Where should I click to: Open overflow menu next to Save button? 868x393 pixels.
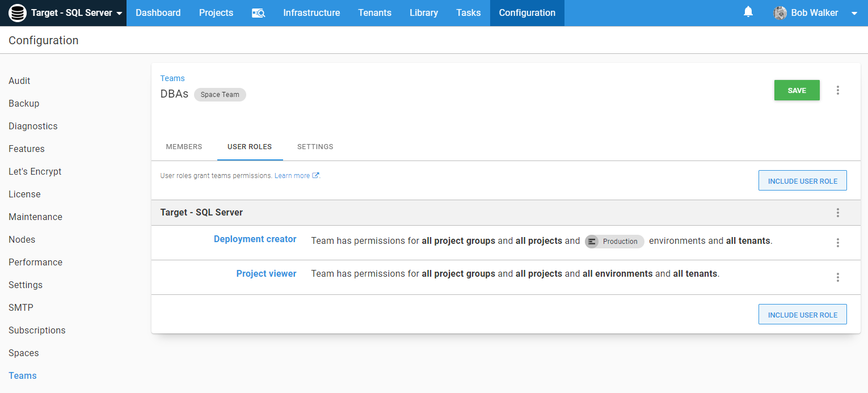[837, 90]
